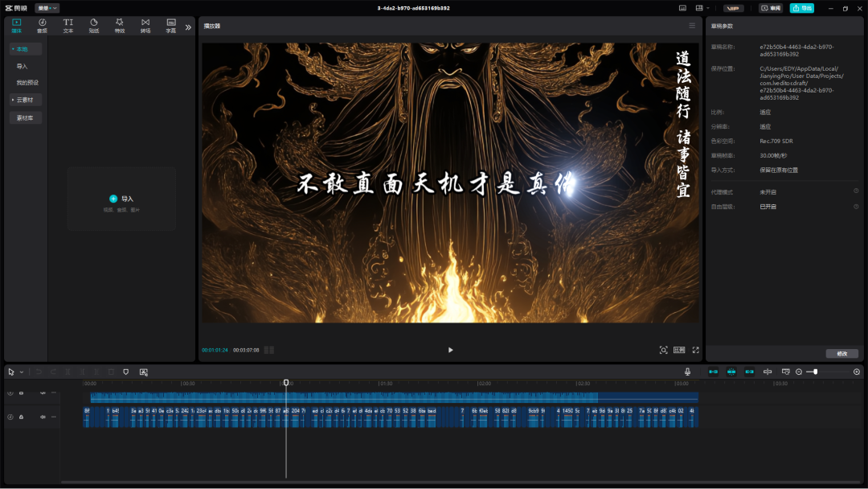Image resolution: width=868 pixels, height=489 pixels.
Task: Enter fullscreen preview mode
Action: pyautogui.click(x=696, y=350)
